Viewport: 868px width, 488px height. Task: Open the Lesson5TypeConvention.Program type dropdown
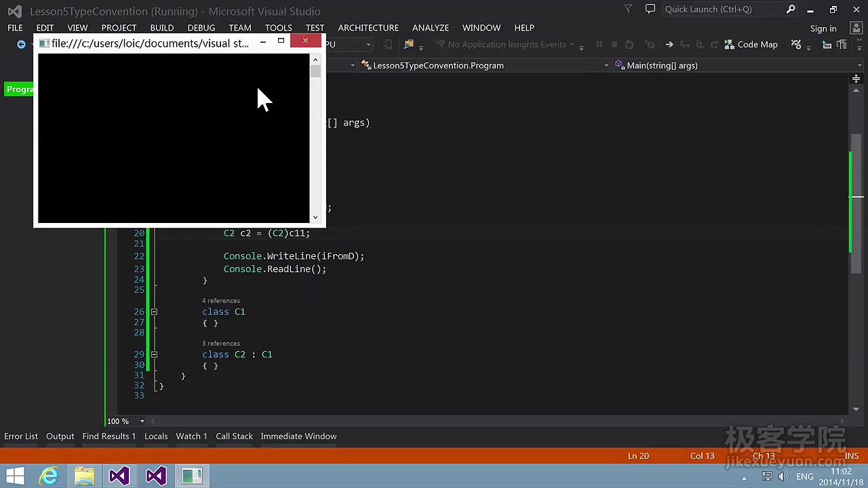pos(485,66)
